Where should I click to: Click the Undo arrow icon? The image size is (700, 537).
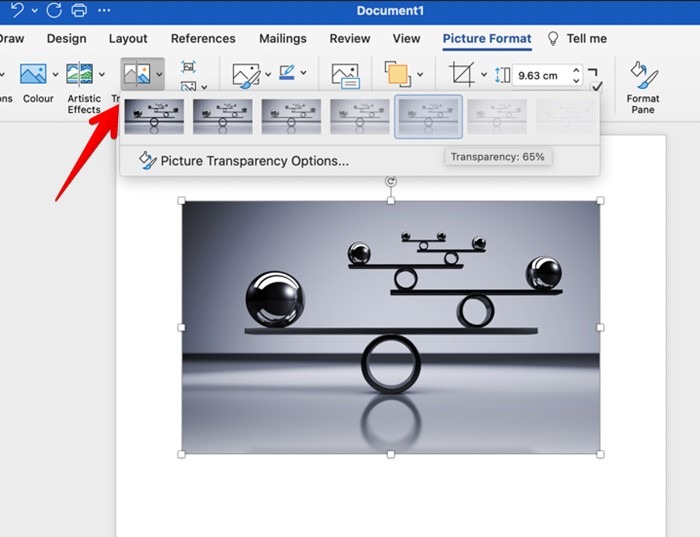(17, 10)
